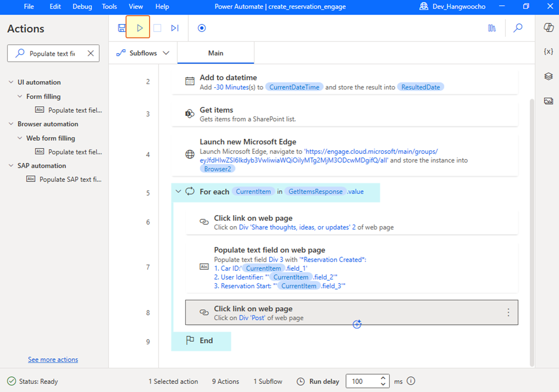
Task: Click the CurrentDateTime variable chip
Action: 294,87
